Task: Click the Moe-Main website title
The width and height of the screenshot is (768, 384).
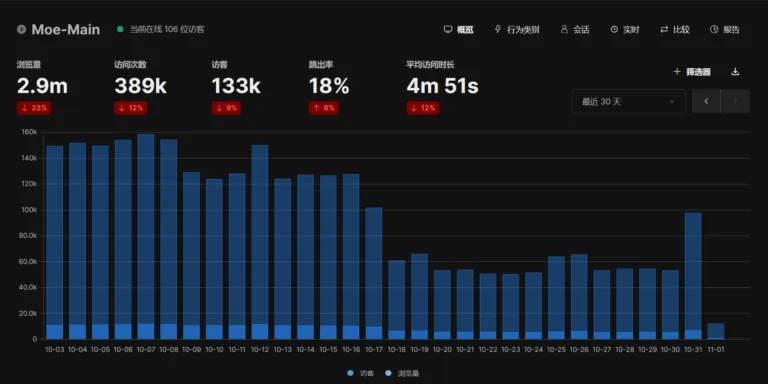Action: point(66,29)
